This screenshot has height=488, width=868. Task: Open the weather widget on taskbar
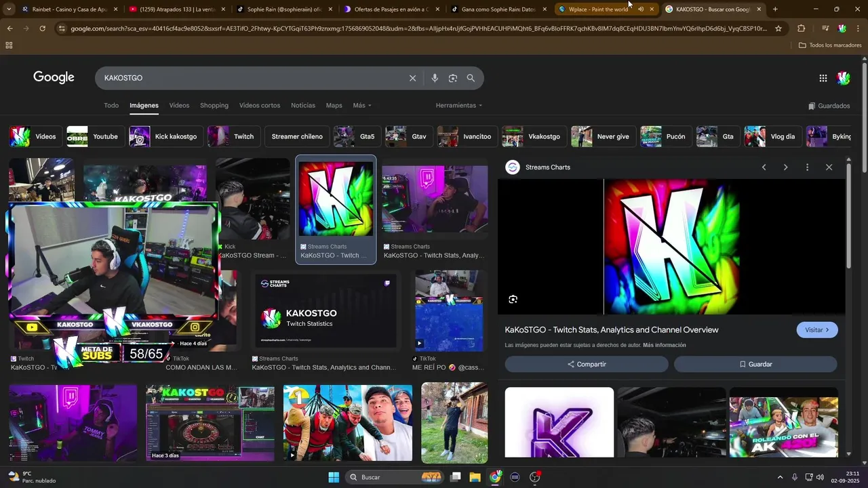[x=31, y=477]
